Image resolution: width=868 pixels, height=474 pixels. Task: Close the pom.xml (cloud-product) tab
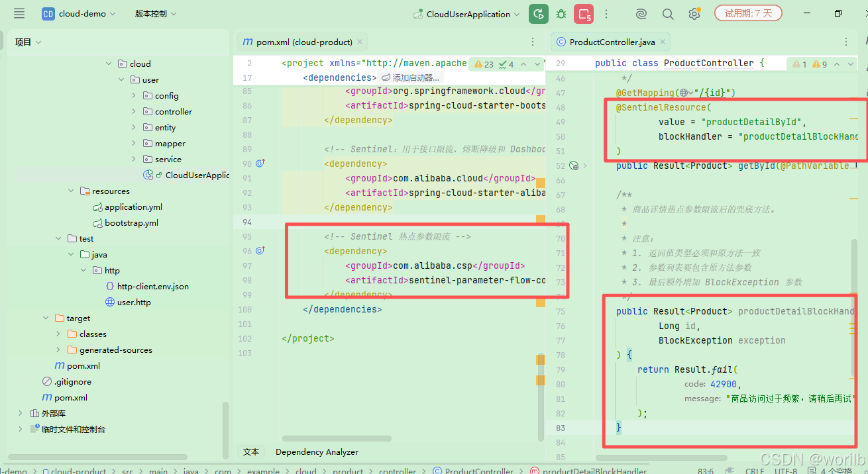click(x=361, y=42)
